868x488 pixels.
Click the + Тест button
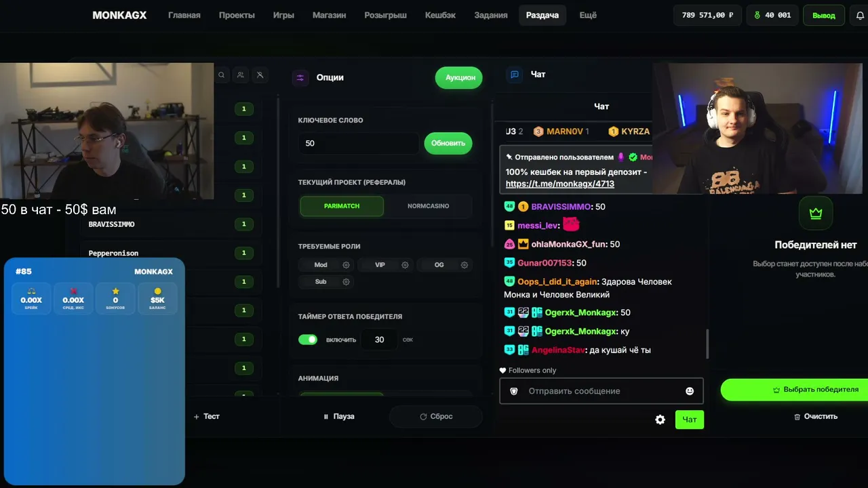point(207,417)
